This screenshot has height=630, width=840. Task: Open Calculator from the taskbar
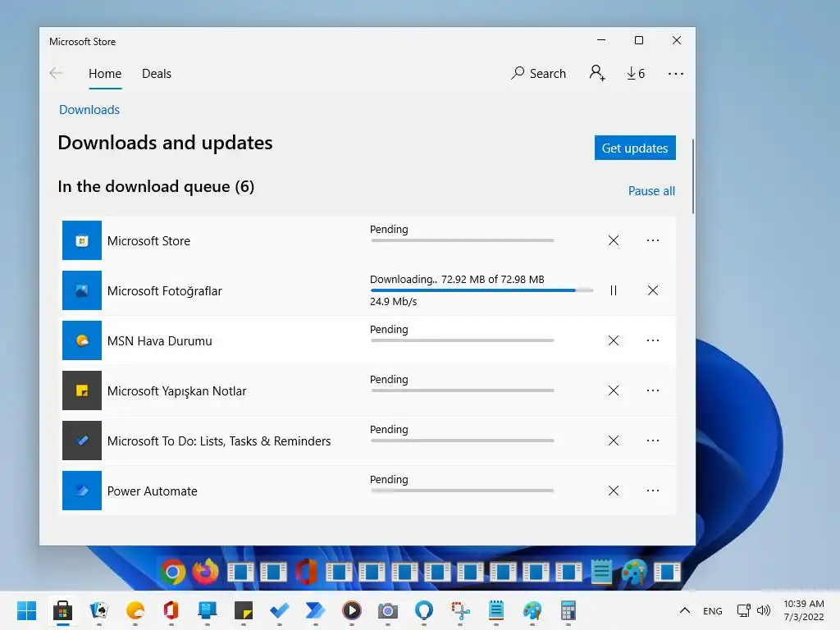(x=568, y=610)
